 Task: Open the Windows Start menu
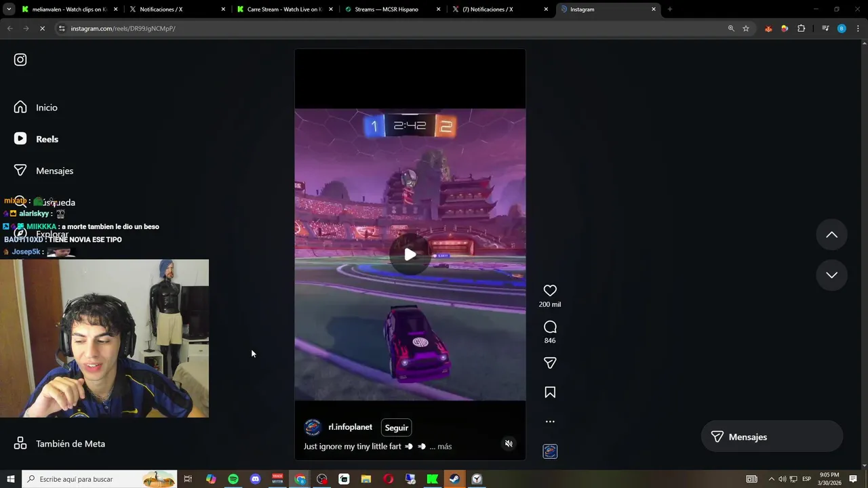(10, 479)
